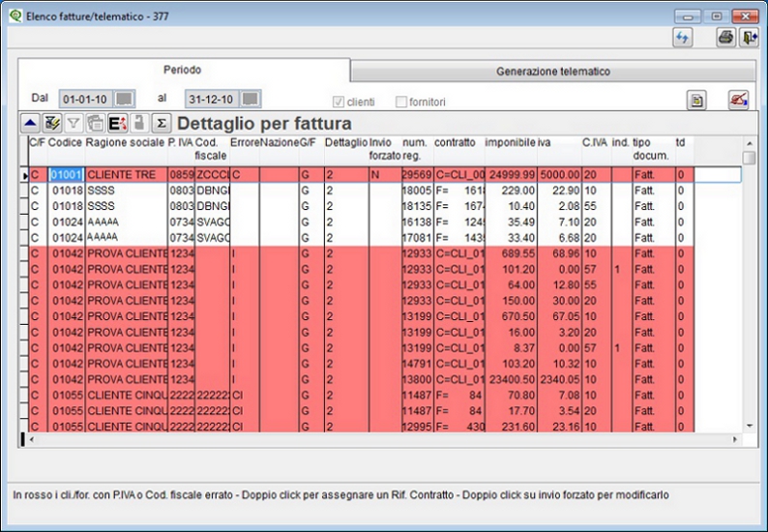
Task: Enable the fornitori checkbox
Action: (400, 102)
